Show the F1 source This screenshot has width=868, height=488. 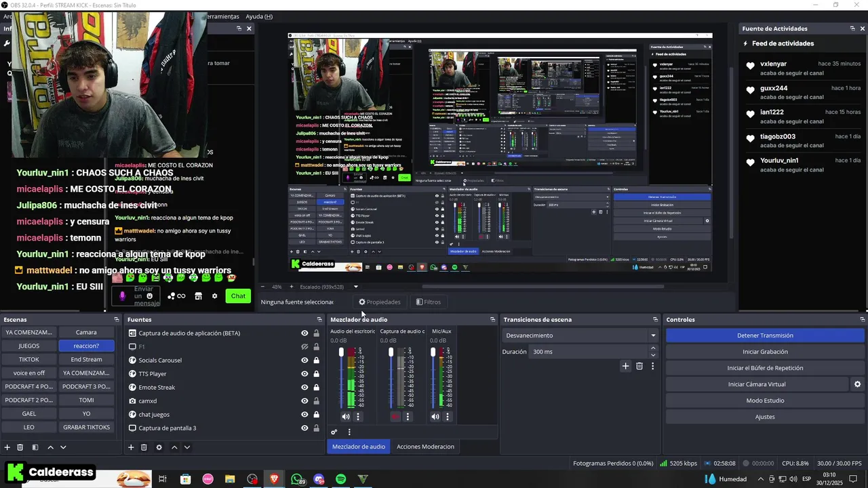coord(304,346)
